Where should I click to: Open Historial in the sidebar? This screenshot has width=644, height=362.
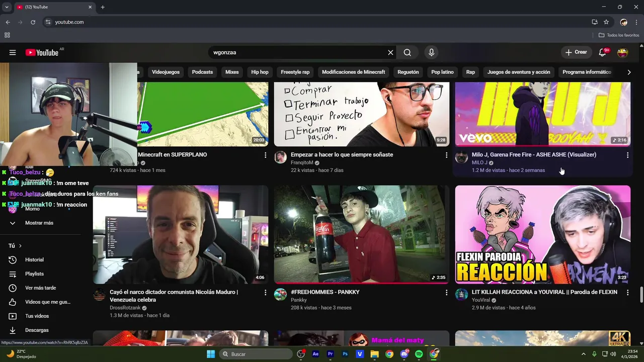click(34, 260)
